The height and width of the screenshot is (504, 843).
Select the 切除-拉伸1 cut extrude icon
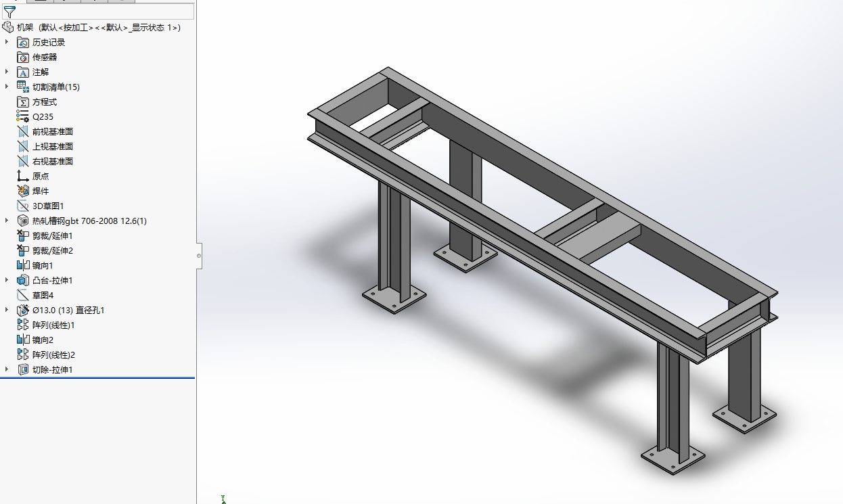click(x=23, y=369)
